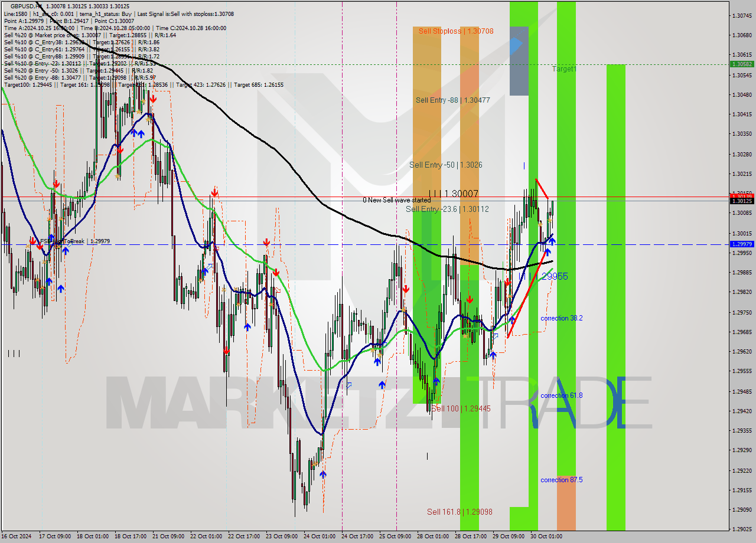Screen dimensions: 756x543
Task: Select the 'Sell 161.8 | 1.29098' label
Action: point(460,512)
